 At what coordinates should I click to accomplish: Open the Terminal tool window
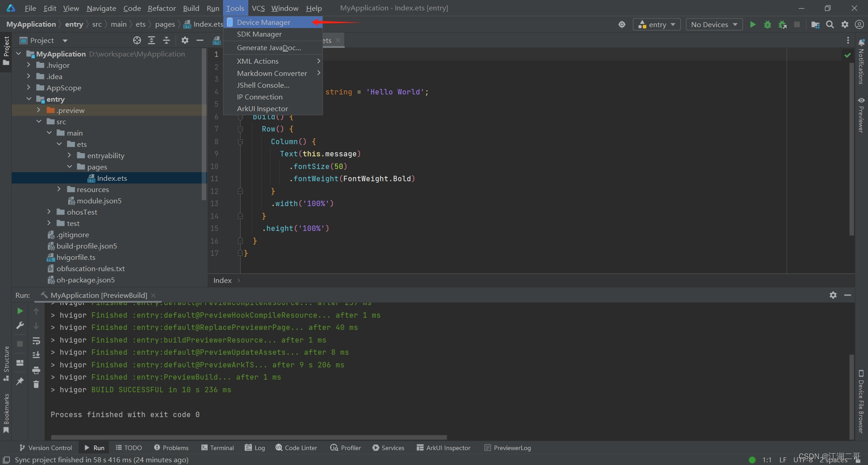click(x=218, y=448)
